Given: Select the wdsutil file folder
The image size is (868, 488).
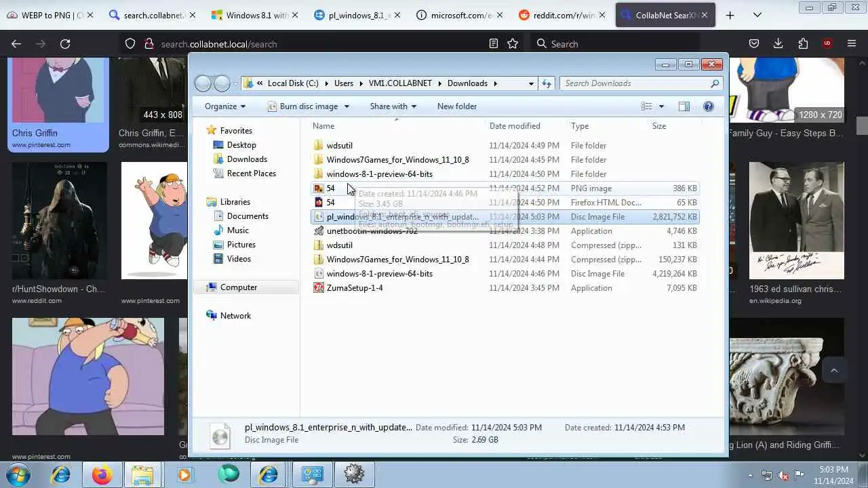Looking at the screenshot, I should pos(505,146).
